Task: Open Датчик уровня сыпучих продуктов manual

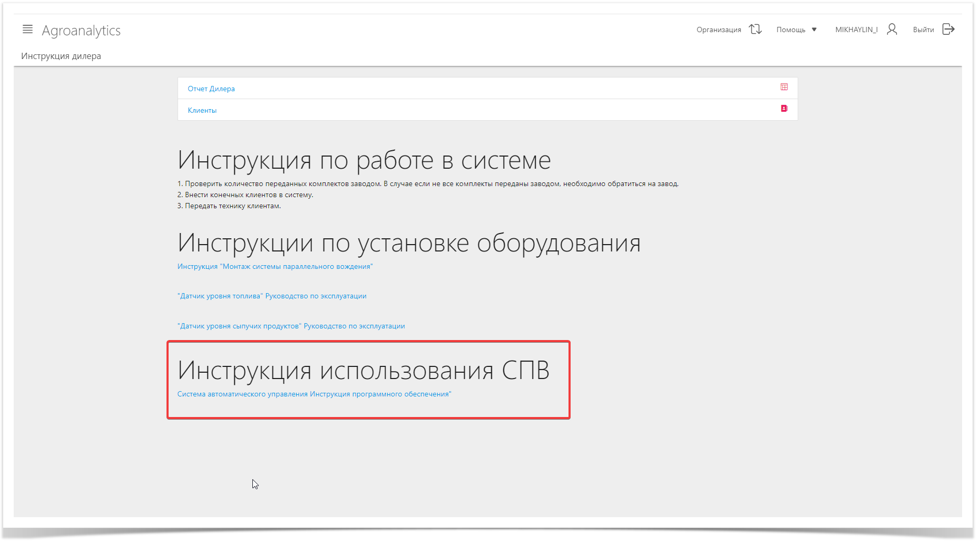Action: 291,326
